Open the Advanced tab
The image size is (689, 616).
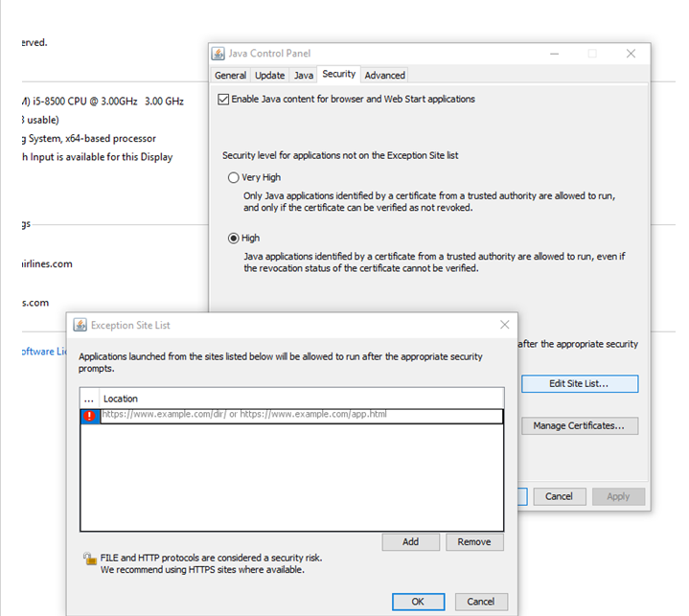point(385,75)
